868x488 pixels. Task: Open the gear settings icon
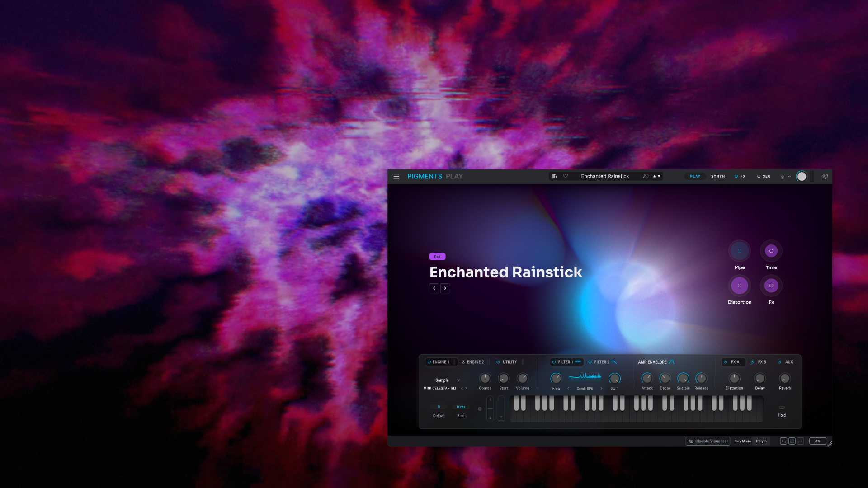825,176
